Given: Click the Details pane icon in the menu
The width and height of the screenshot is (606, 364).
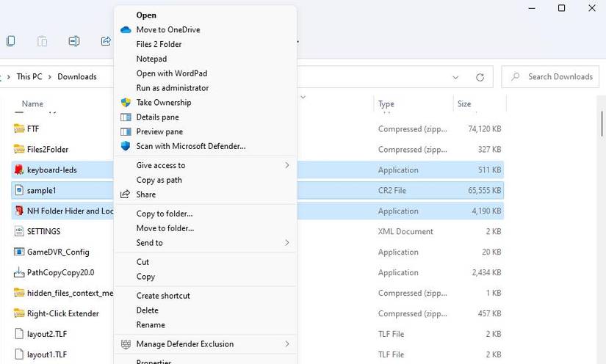Looking at the screenshot, I should point(126,117).
